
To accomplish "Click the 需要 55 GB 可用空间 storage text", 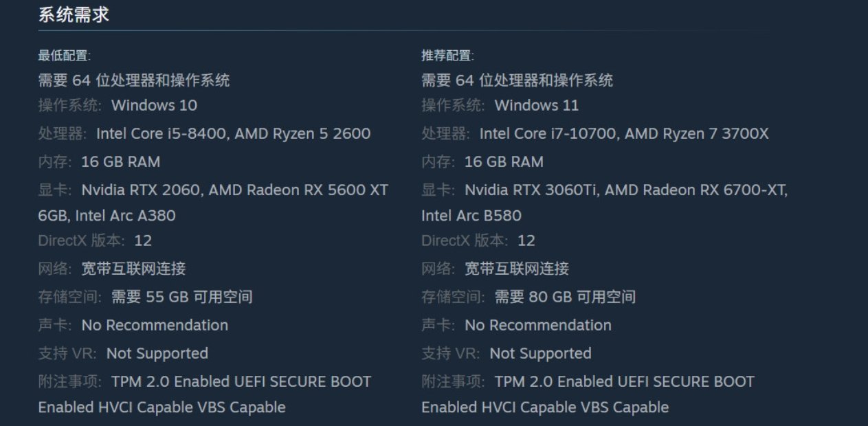I will 182,297.
